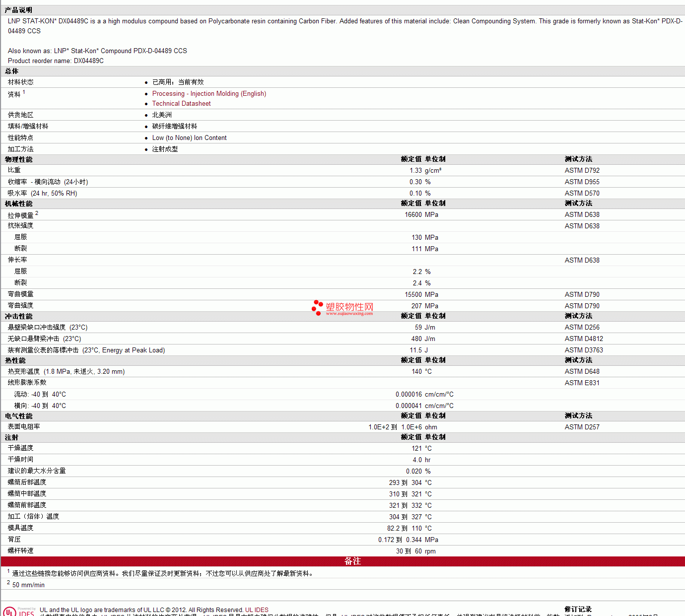Click the 吸水率 (24 hr, 50% RH) row label
The width and height of the screenshot is (685, 616).
click(43, 194)
